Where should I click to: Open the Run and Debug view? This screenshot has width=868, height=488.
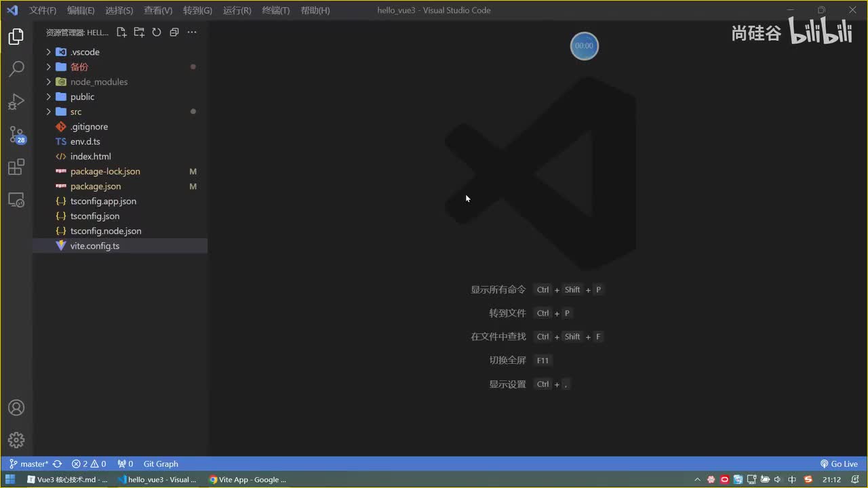point(16,102)
